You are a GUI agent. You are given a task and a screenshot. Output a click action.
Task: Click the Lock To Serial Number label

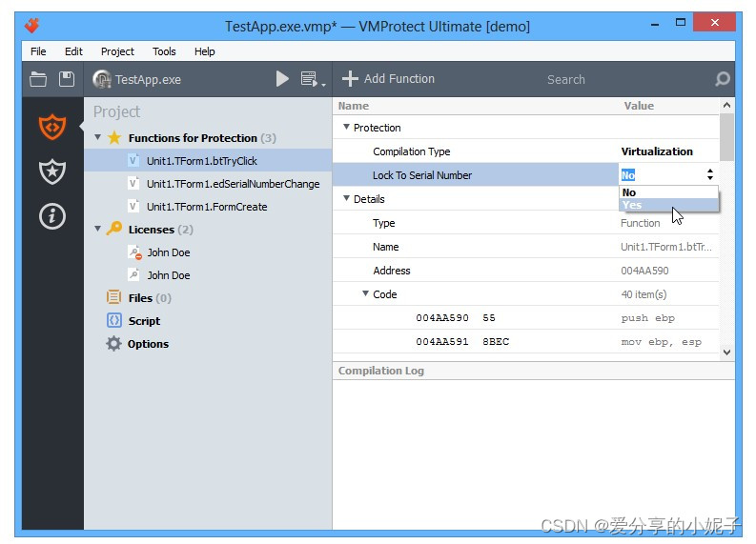422,175
